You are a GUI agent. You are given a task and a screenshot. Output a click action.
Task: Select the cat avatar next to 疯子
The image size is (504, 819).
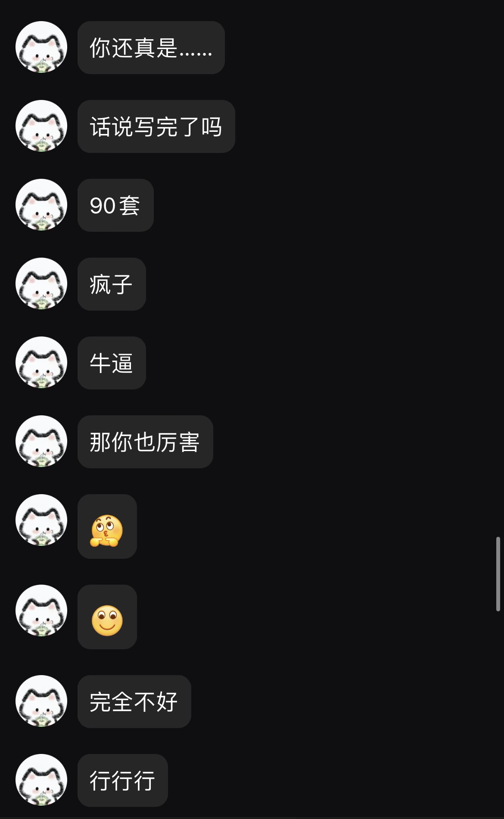click(41, 283)
